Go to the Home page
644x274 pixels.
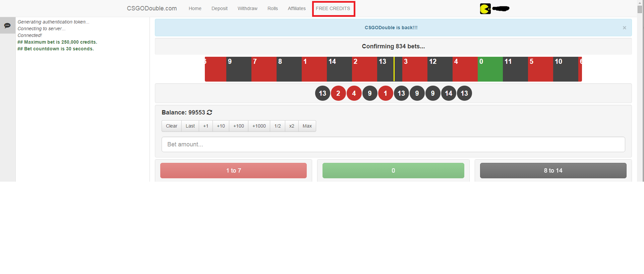pos(195,8)
